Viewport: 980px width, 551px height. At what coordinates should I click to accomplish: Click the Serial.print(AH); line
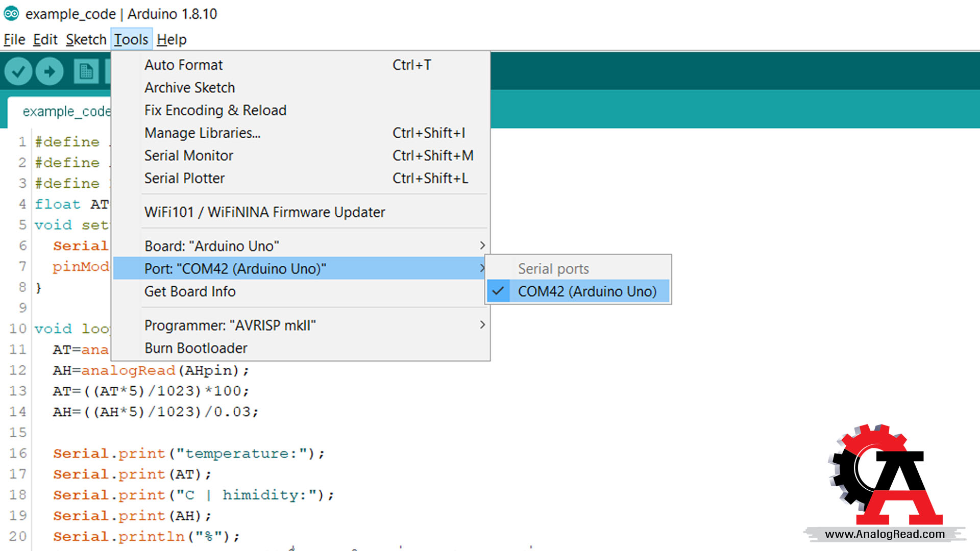pos(132,516)
